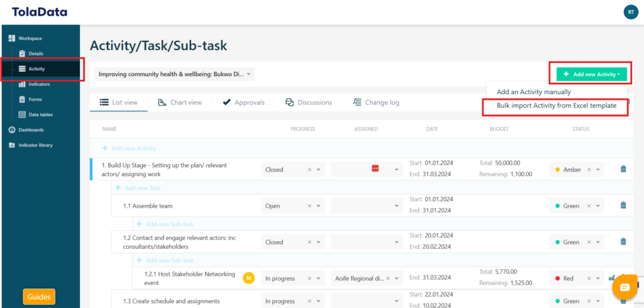Click the Indicator library sidebar icon

click(12, 145)
